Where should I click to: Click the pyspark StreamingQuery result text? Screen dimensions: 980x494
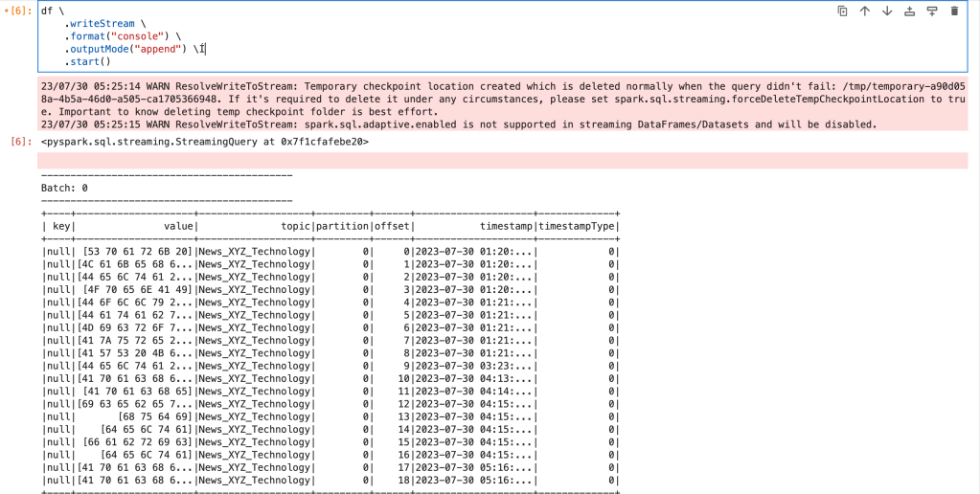(x=204, y=142)
